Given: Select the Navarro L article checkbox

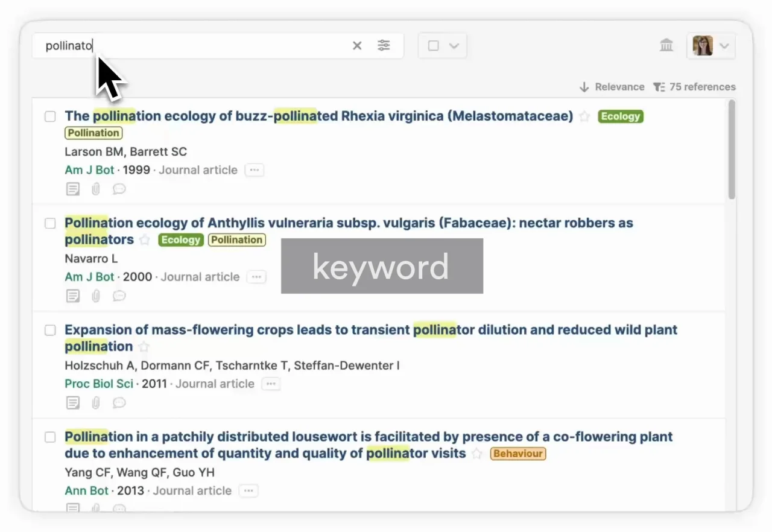Looking at the screenshot, I should 51,223.
